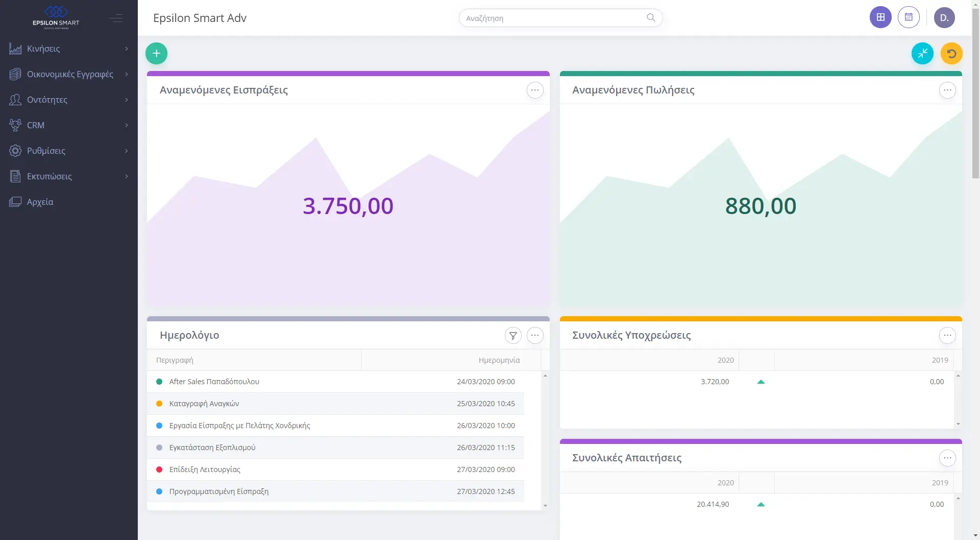The image size is (980, 540).
Task: Open the Εκτυπώσεις sidebar menu
Action: coord(69,176)
